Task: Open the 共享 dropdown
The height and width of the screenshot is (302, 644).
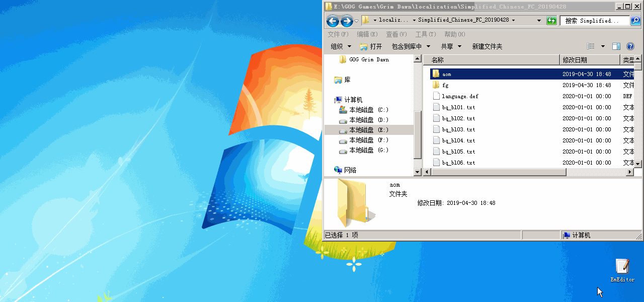Action: click(451, 46)
